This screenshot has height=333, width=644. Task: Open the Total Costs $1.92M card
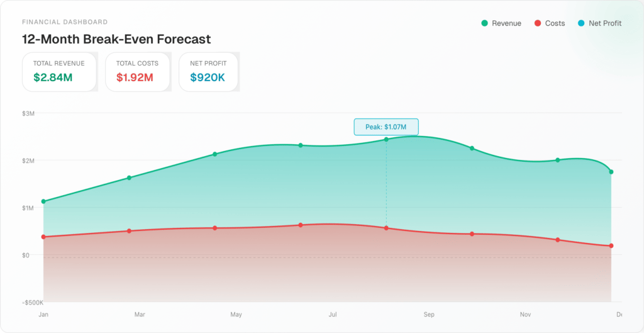tap(138, 72)
